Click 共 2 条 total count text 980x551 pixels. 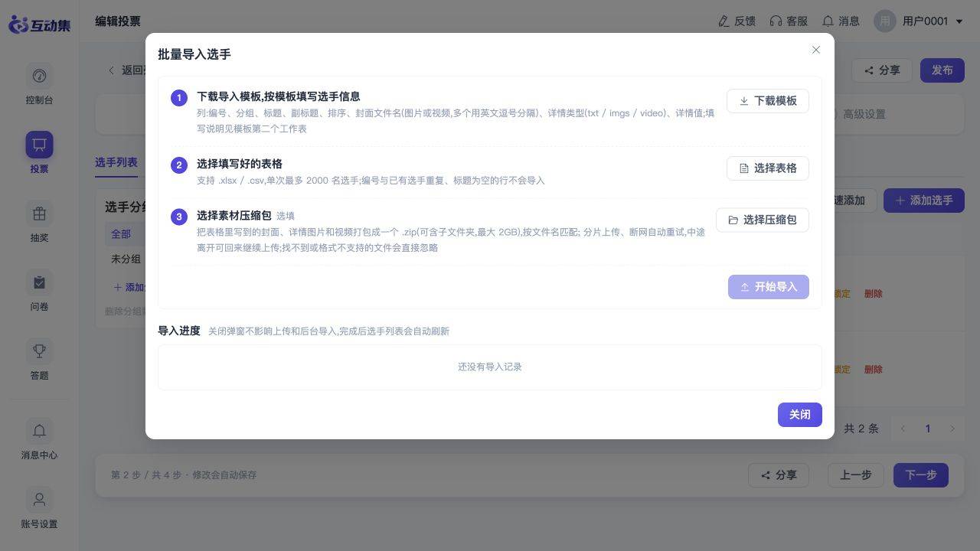[861, 429]
